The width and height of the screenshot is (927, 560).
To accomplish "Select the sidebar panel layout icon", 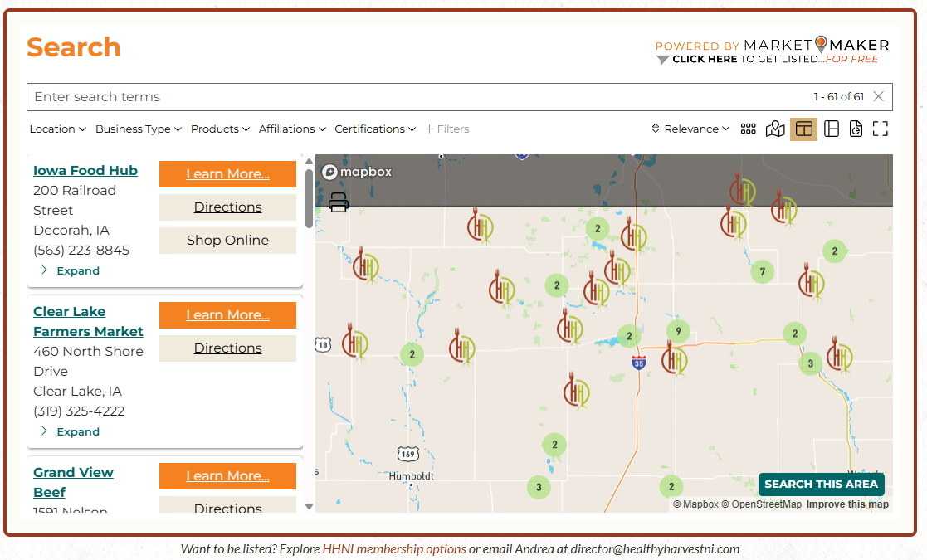I will pos(831,129).
